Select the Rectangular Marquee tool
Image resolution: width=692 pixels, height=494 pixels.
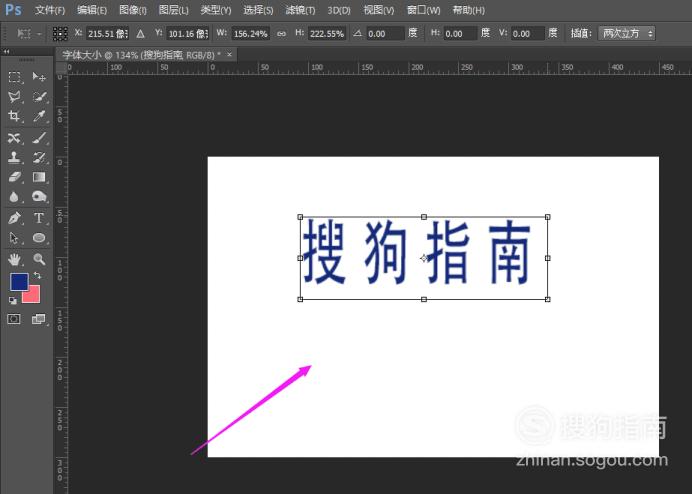click(14, 77)
